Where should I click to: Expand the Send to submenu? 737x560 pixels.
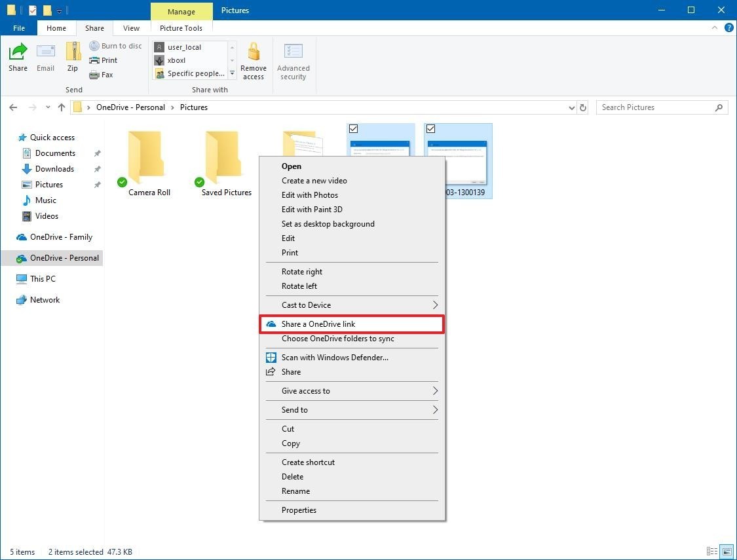[435, 409]
